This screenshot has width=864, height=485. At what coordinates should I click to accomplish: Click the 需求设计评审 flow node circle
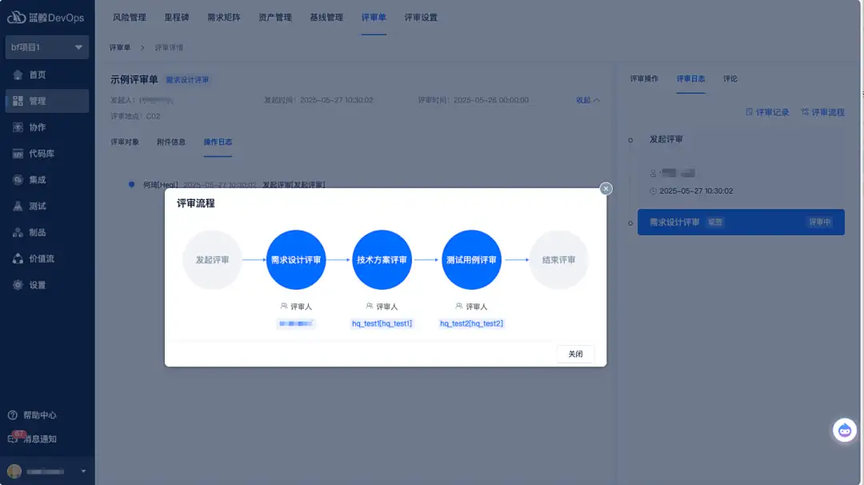[x=296, y=260]
